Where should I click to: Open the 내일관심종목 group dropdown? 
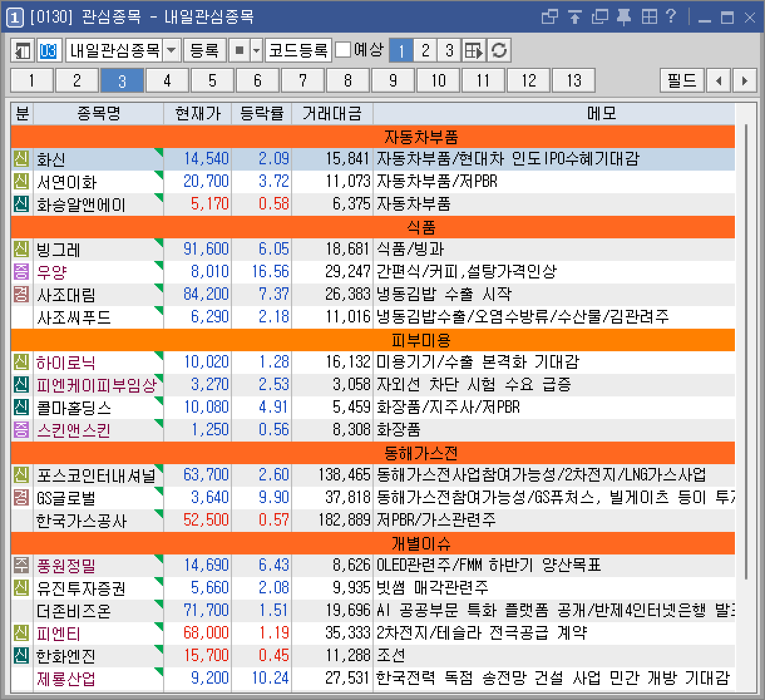tap(171, 50)
